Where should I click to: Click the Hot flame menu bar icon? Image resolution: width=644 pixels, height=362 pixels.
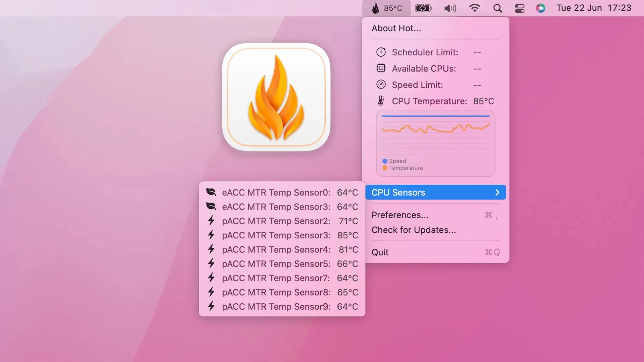click(375, 8)
